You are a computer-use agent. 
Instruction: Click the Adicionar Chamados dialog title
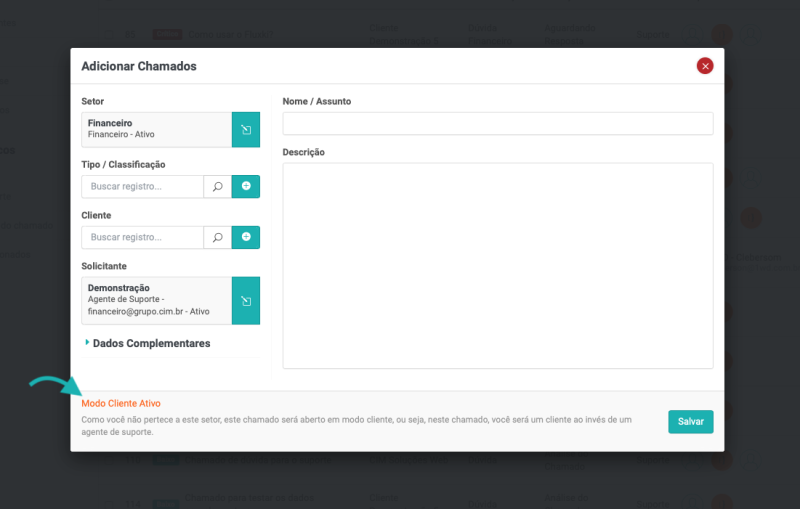[139, 66]
